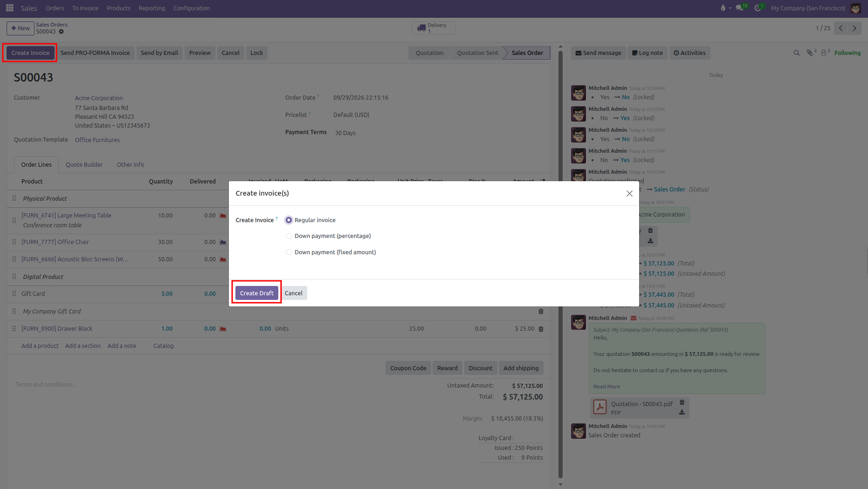Open the debug tools droplet icon
The height and width of the screenshot is (489, 868).
click(723, 8)
